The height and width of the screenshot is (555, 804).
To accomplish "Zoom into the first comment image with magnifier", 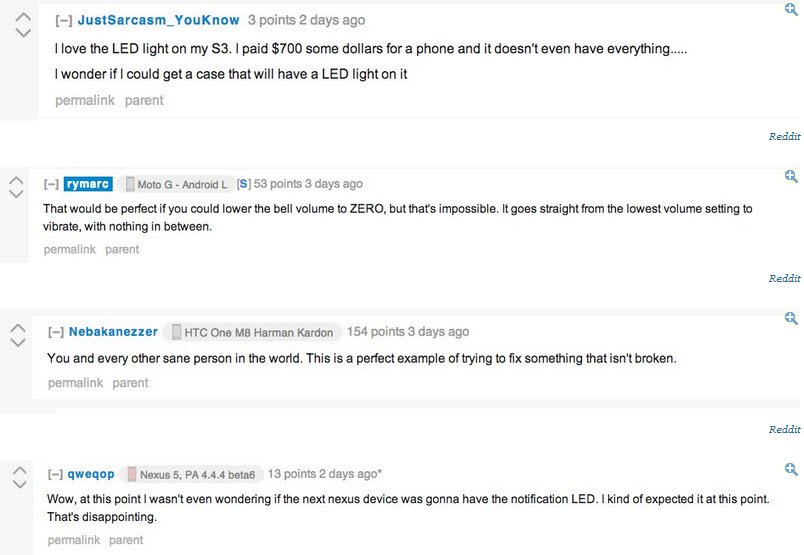I will tap(791, 9).
